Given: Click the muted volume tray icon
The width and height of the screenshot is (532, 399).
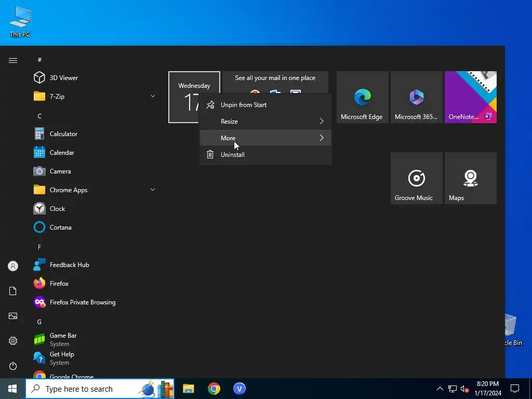Looking at the screenshot, I should point(464,389).
